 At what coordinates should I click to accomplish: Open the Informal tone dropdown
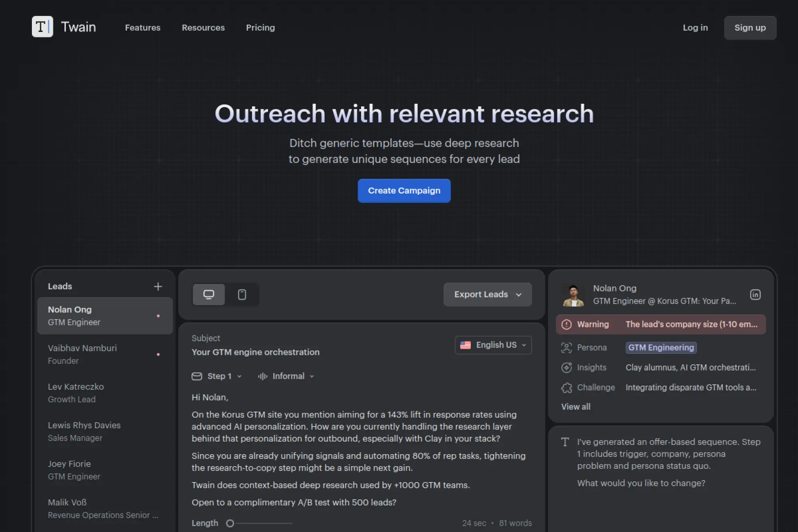pos(286,376)
